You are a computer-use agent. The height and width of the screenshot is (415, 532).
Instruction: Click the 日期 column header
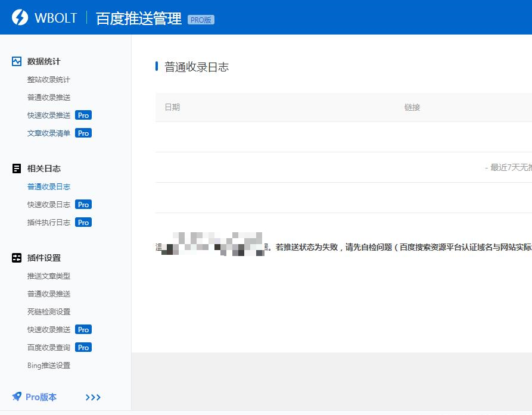(x=172, y=107)
